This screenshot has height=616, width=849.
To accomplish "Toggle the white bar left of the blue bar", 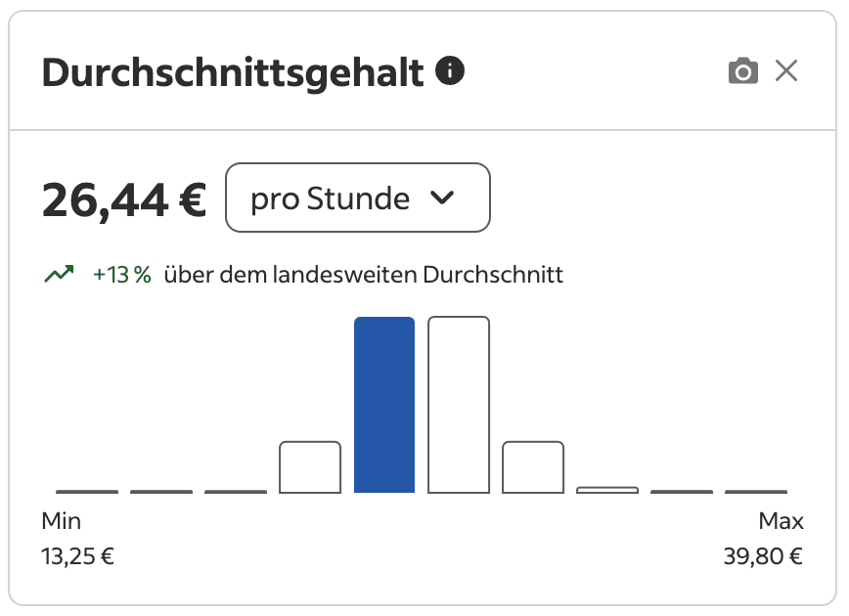I will coord(309,467).
